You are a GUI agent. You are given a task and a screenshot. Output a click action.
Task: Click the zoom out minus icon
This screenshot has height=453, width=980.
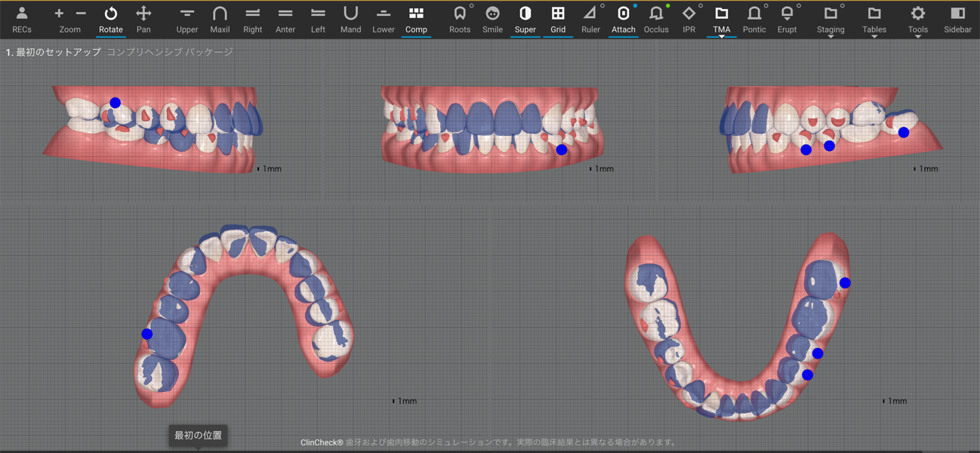(x=81, y=14)
